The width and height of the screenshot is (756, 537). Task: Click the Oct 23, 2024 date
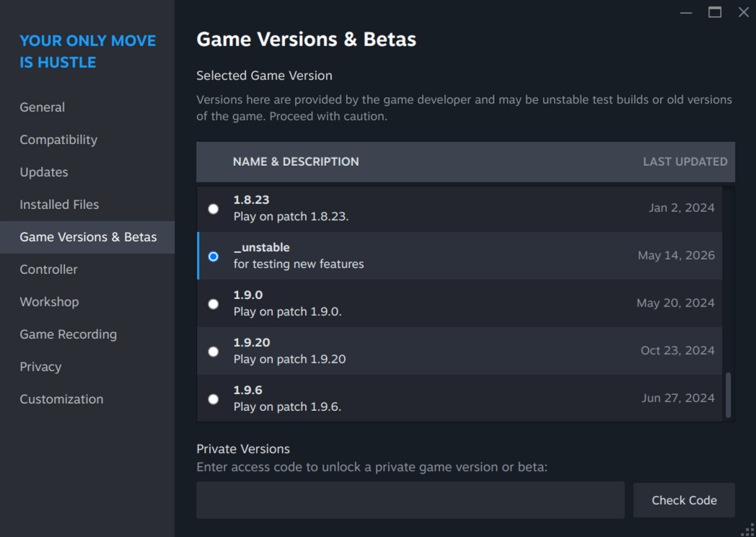pos(677,350)
